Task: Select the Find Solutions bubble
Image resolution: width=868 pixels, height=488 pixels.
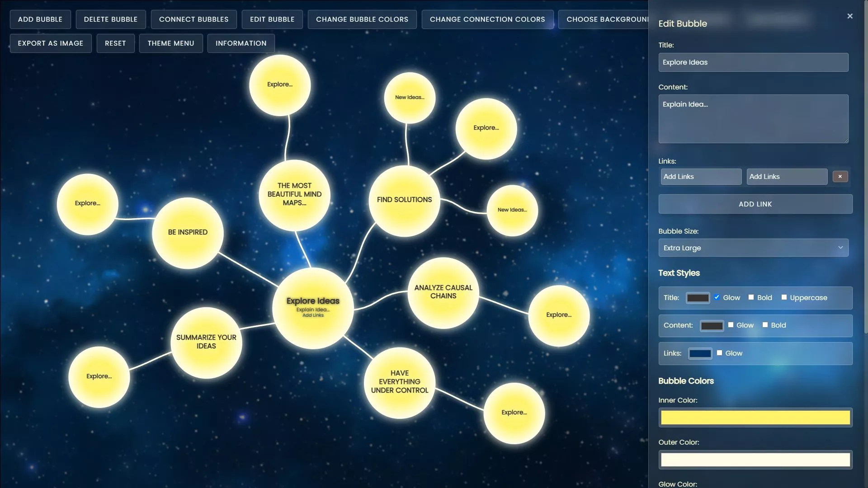Action: coord(404,201)
